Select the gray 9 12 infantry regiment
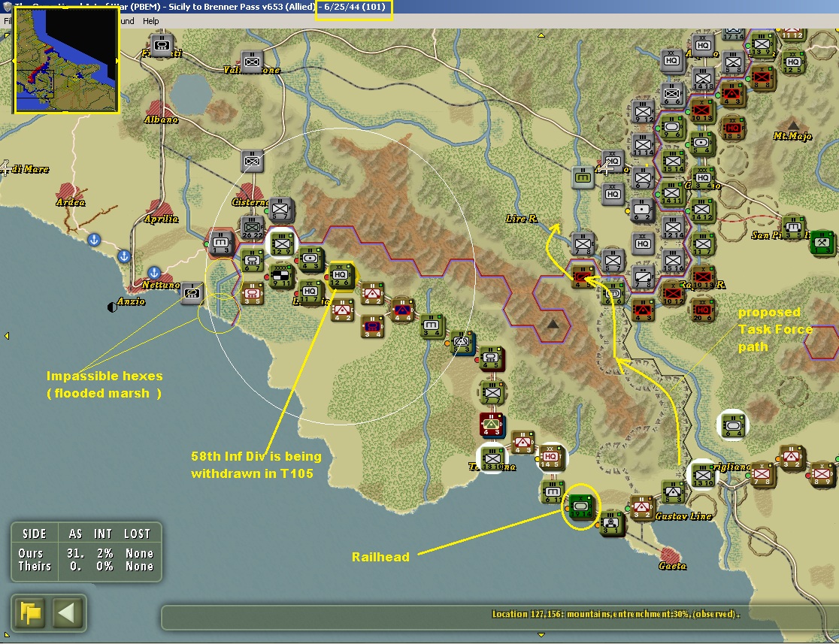839x644 pixels. point(643,112)
